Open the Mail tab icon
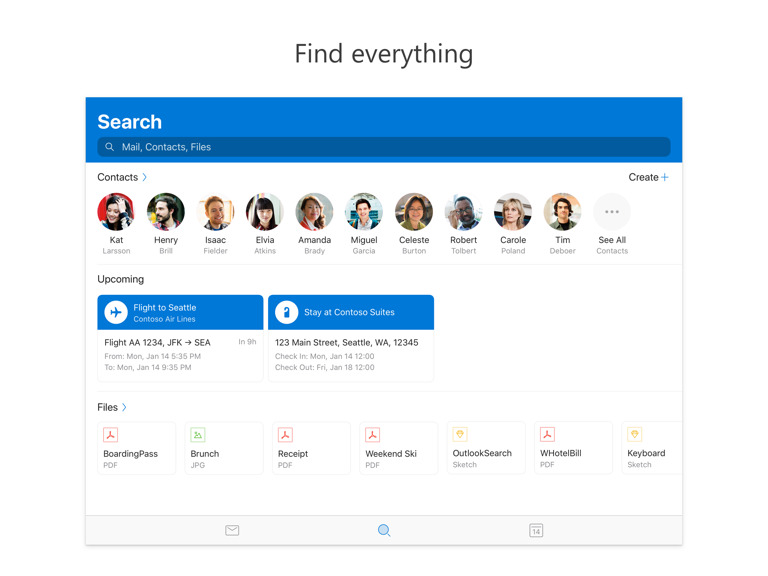Image resolution: width=768 pixels, height=576 pixels. point(232,530)
